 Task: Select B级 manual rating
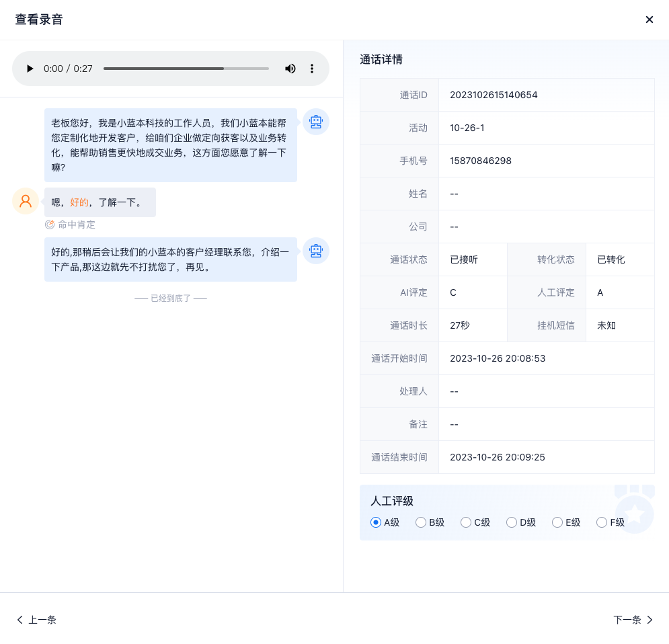(421, 522)
